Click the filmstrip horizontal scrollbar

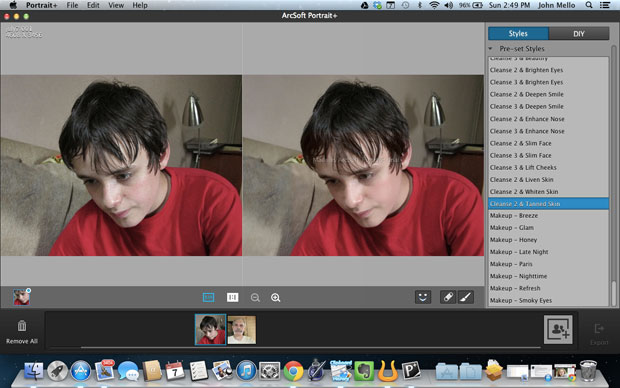pos(310,347)
